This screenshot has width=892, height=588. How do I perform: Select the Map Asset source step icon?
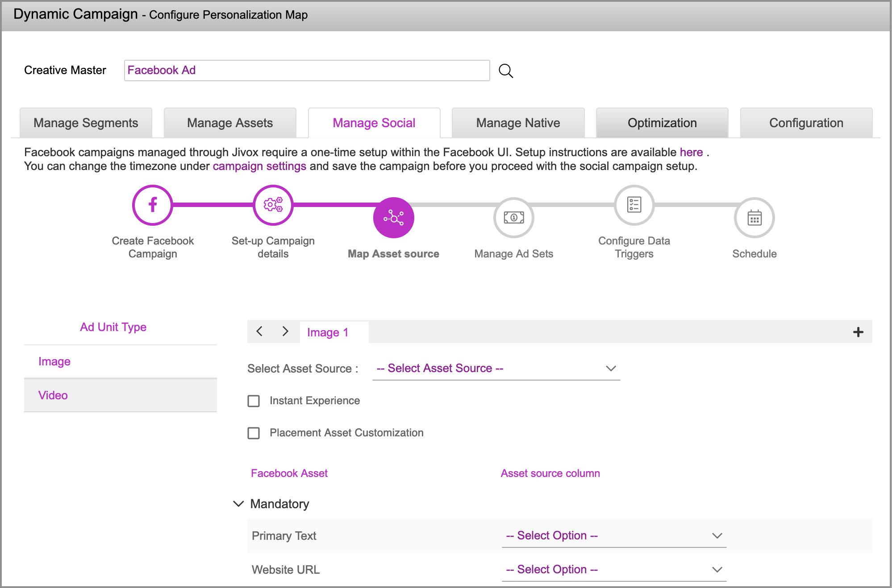(x=394, y=218)
